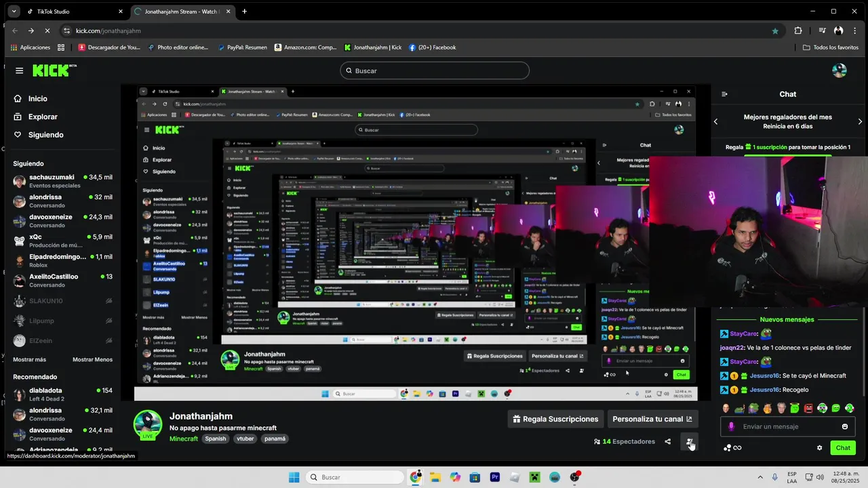Screen dimensions: 868x488
Task: Click the Siguiendo heart icon
Action: tap(18, 135)
